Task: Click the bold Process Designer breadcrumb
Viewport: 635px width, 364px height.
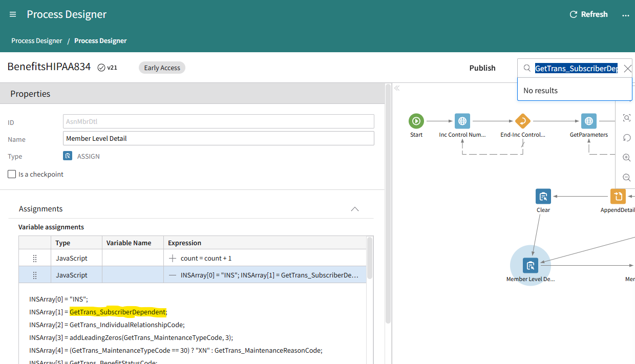Action: point(100,40)
